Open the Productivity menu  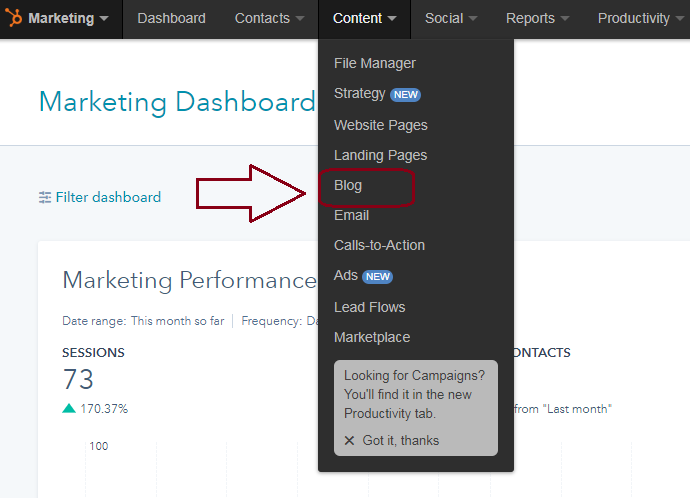coord(641,18)
